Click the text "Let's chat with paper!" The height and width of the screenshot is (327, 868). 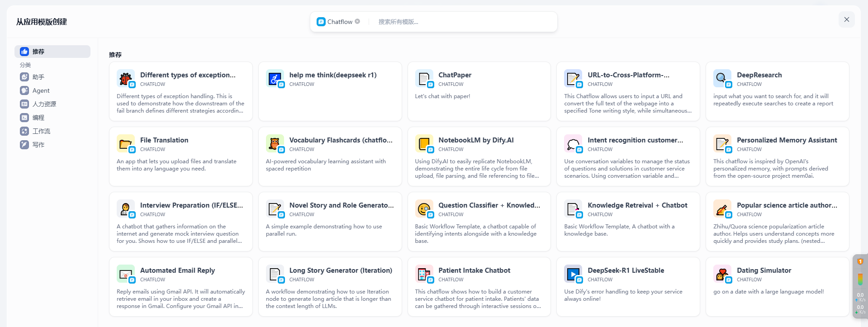click(442, 96)
